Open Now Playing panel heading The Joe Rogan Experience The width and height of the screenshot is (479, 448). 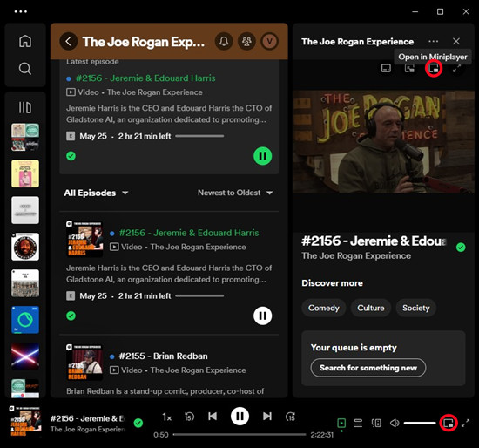(357, 42)
